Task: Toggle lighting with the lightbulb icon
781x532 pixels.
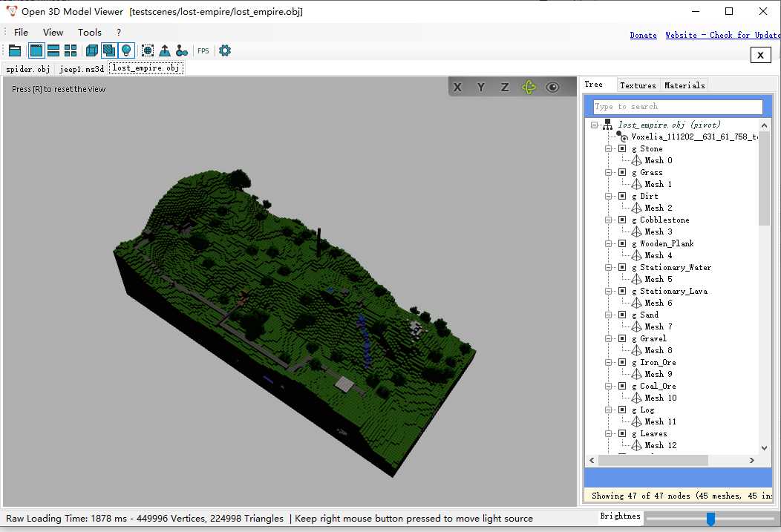Action: click(x=126, y=50)
